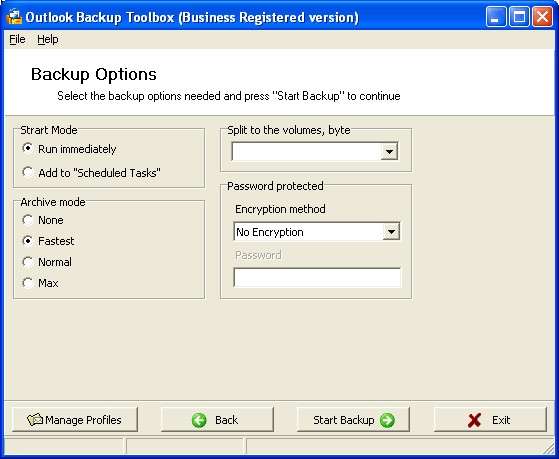Close the window with the red X
The image size is (559, 459).
[542, 17]
